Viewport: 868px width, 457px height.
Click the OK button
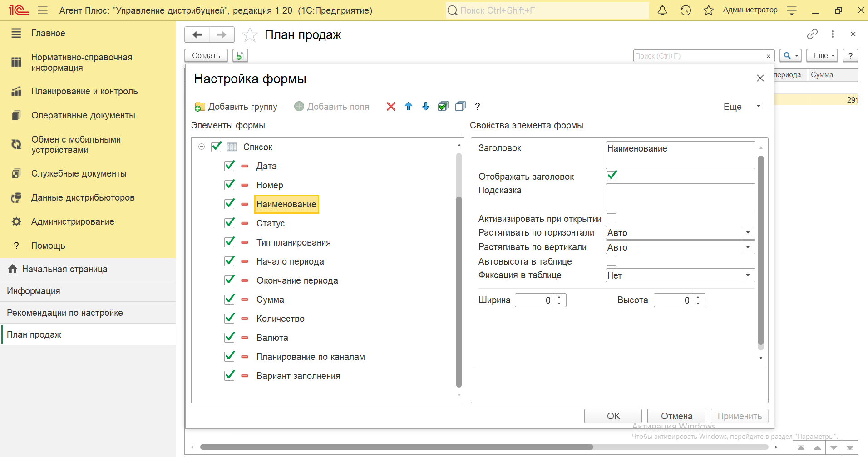point(613,416)
